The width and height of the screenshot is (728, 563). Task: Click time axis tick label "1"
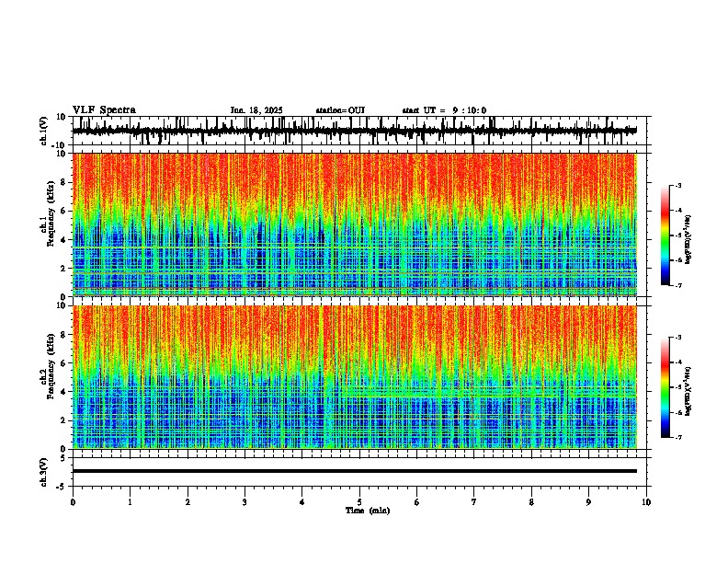[130, 502]
